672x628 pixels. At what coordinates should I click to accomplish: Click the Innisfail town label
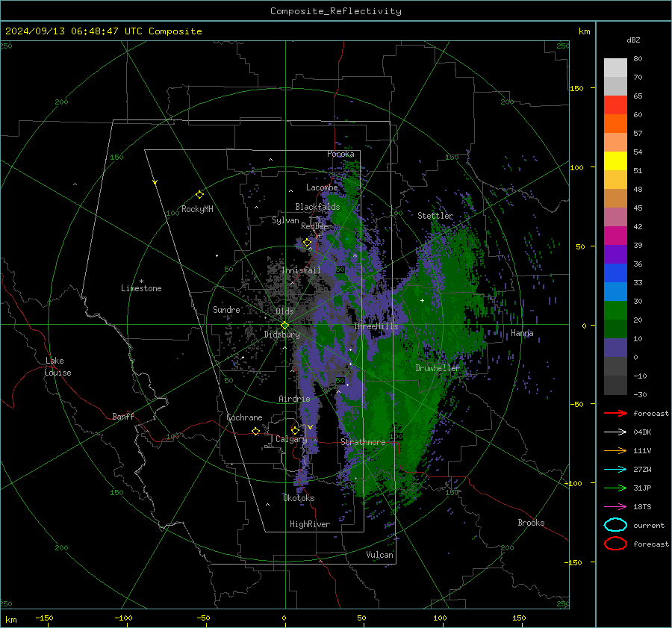(301, 270)
